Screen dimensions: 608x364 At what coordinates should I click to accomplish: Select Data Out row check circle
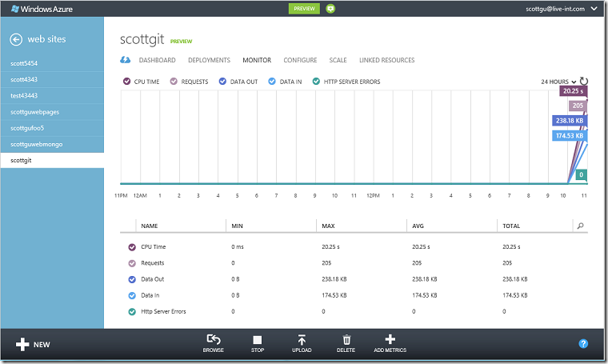132,279
